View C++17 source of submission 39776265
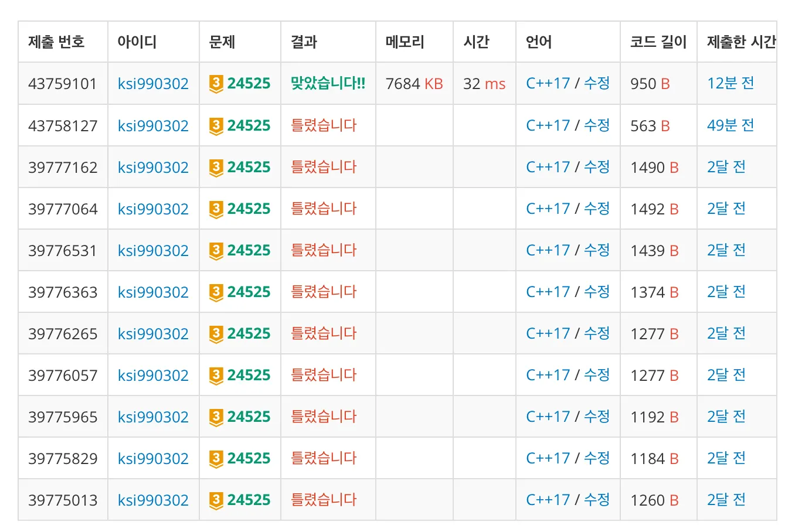 (x=548, y=333)
